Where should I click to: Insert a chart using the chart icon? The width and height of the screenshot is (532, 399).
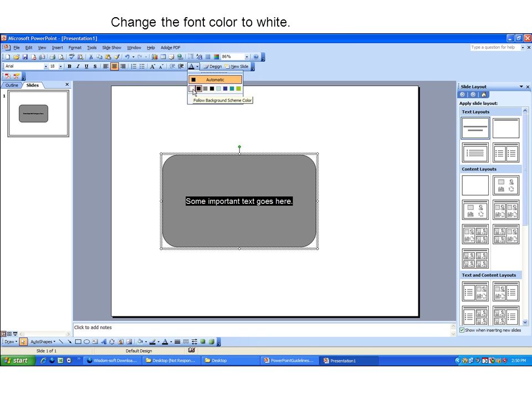[155, 57]
